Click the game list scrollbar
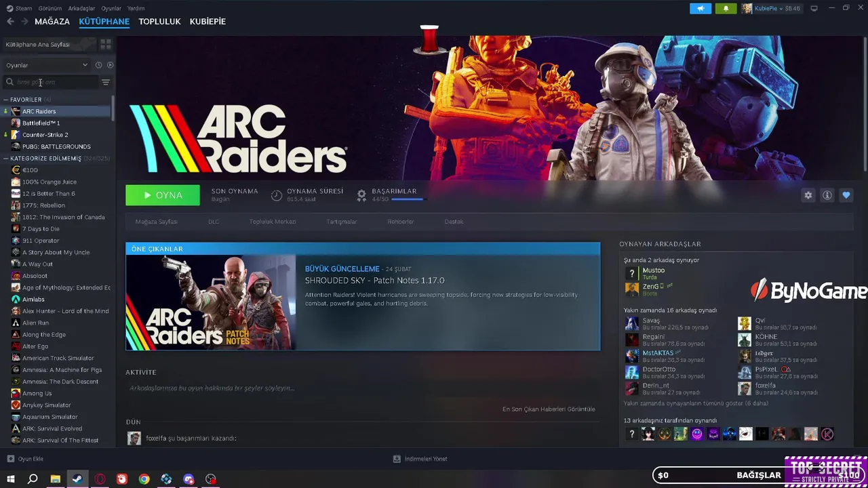 [x=113, y=110]
